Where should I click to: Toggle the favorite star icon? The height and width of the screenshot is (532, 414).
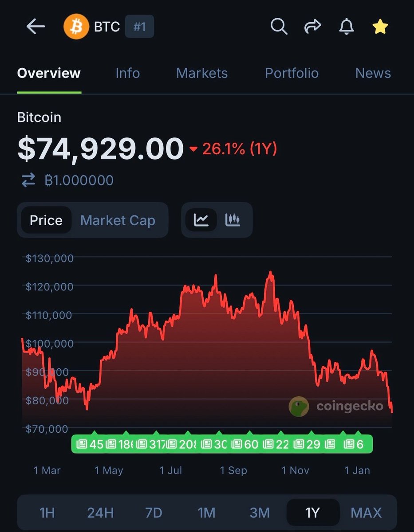coord(380,27)
